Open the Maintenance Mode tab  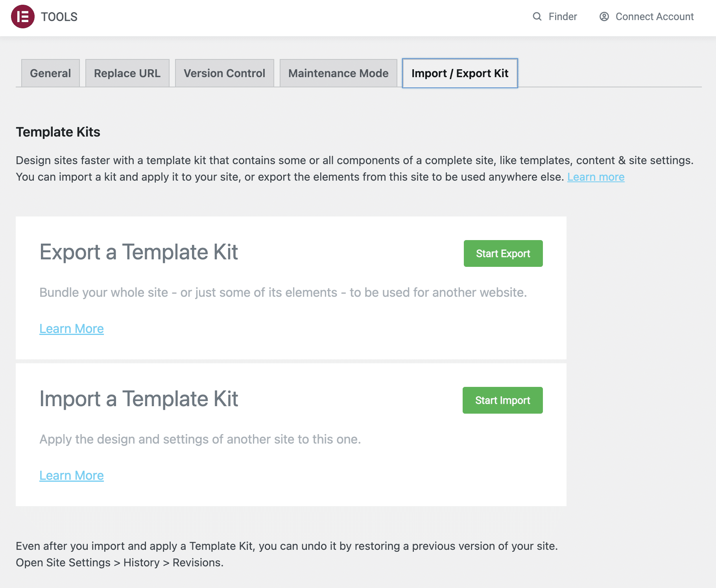click(x=338, y=73)
